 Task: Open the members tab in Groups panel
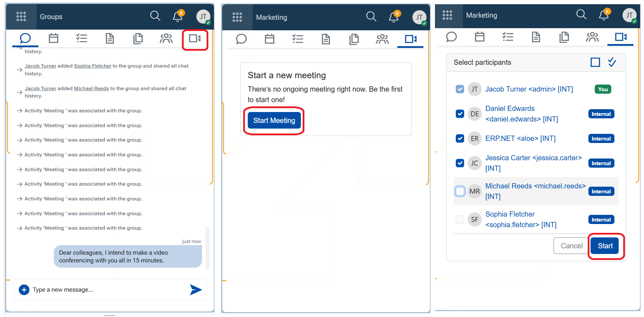(x=166, y=38)
